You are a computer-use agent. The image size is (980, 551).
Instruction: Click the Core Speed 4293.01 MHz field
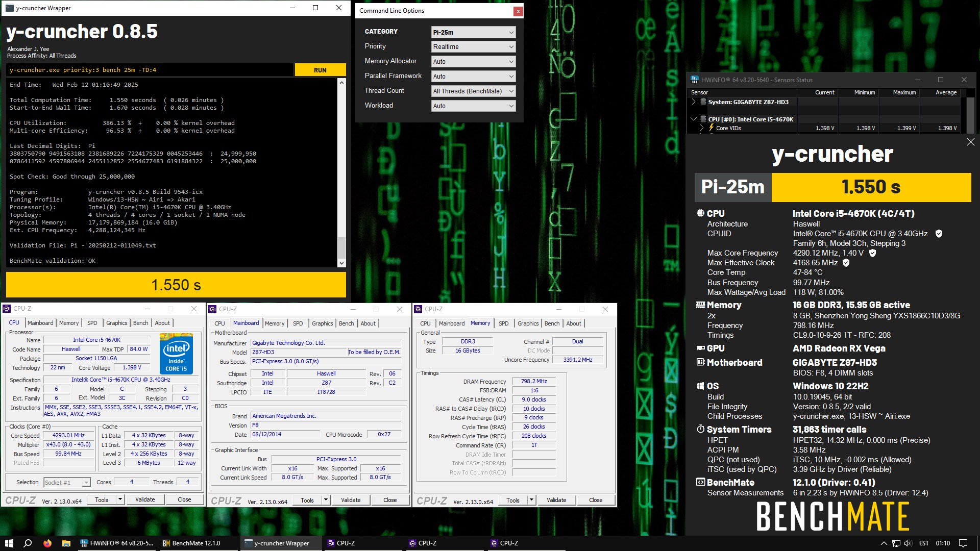pyautogui.click(x=68, y=435)
